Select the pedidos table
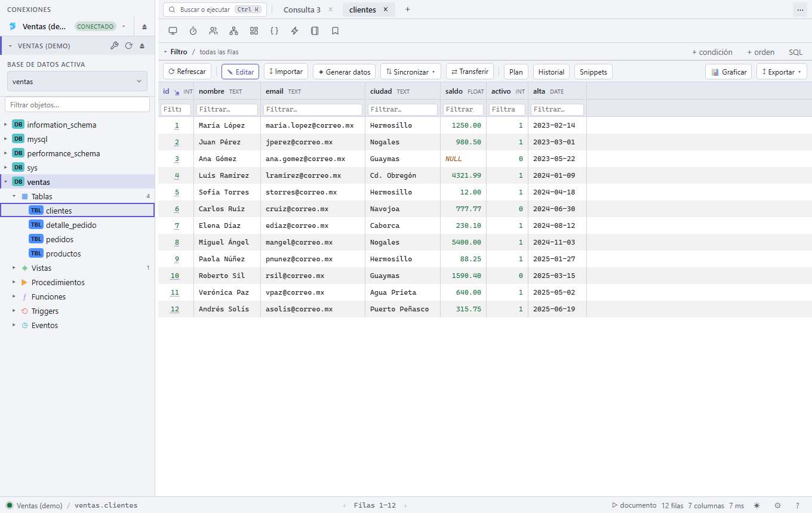Image resolution: width=812 pixels, height=513 pixels. [60, 239]
